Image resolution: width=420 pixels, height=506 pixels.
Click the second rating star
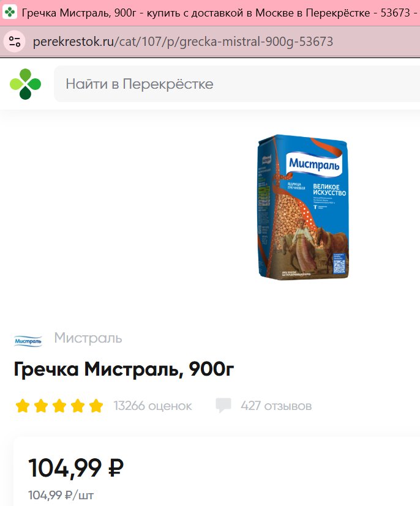pos(41,406)
